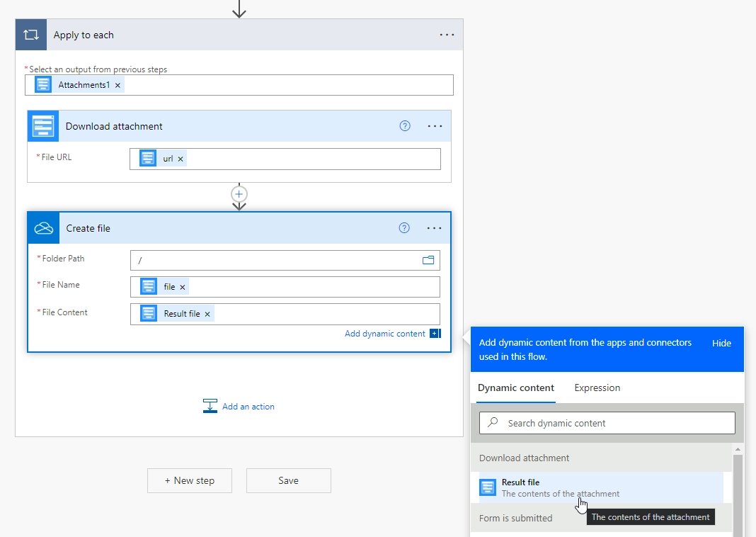Click the Search dynamic content field
756x537 pixels.
607,423
